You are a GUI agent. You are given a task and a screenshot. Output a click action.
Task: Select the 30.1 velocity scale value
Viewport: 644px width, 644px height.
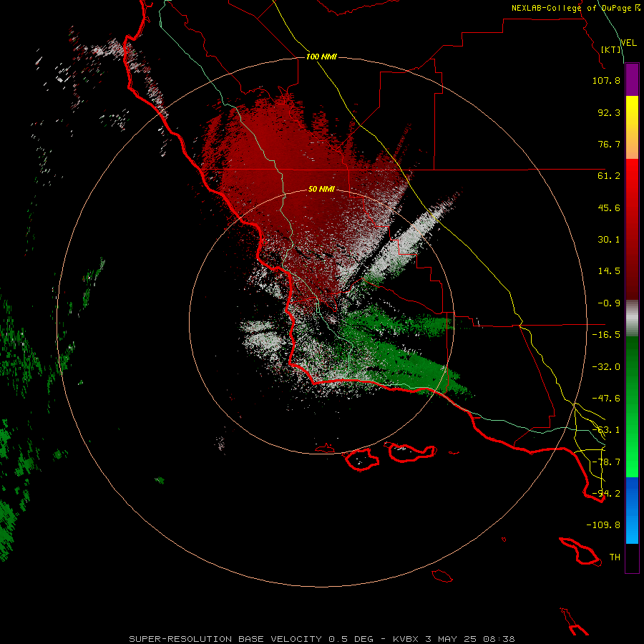609,240
